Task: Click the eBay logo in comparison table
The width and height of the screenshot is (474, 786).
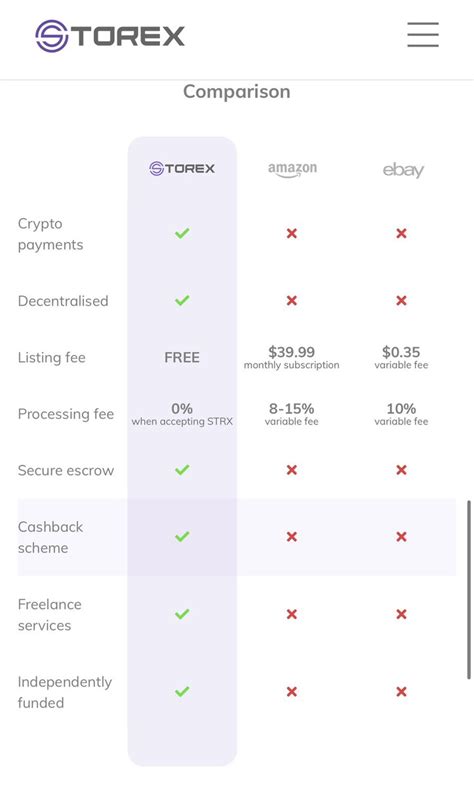Action: (x=403, y=170)
